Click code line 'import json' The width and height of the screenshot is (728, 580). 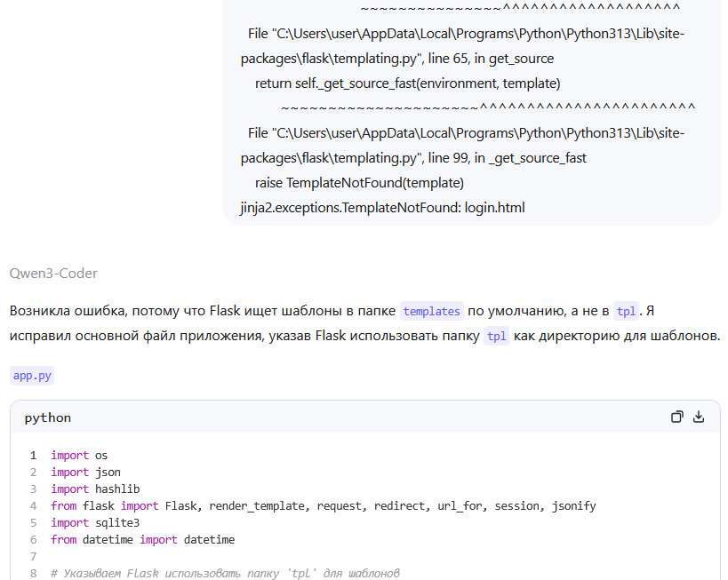pyautogui.click(x=85, y=473)
